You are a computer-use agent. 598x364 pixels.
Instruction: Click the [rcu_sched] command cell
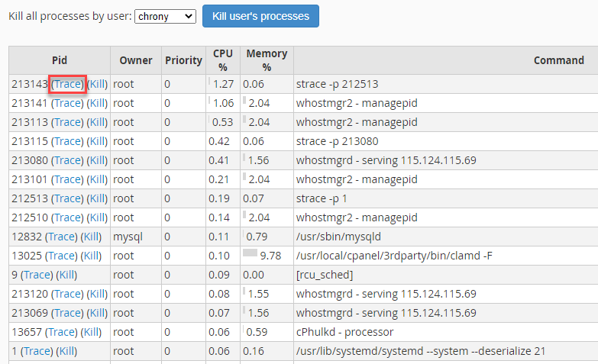click(x=446, y=275)
